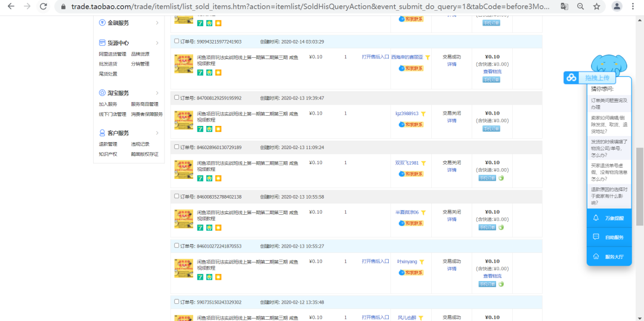Click the house icon for 服务大厅
Viewport: 644px width, 321px height.
(596, 257)
